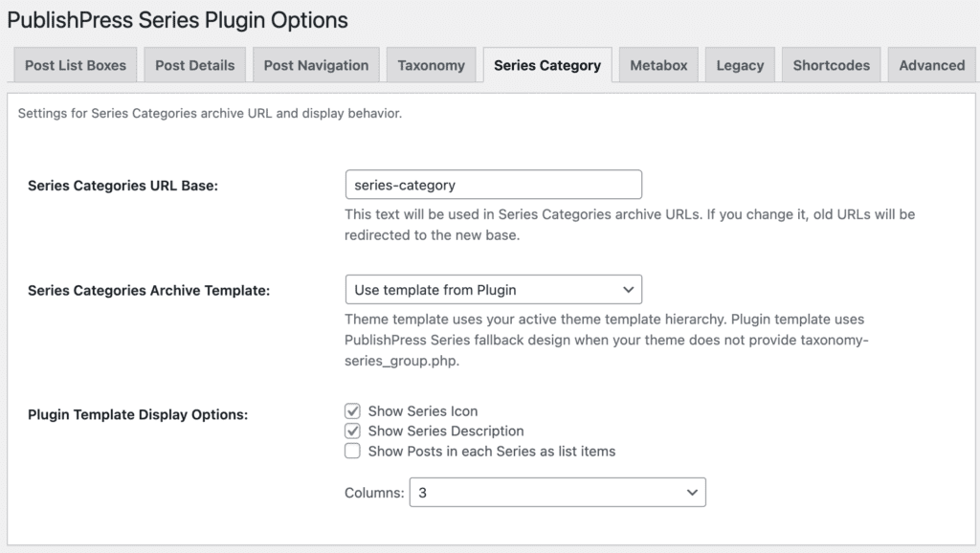
Task: Click inside the Series Categories URL Base field
Action: click(493, 184)
